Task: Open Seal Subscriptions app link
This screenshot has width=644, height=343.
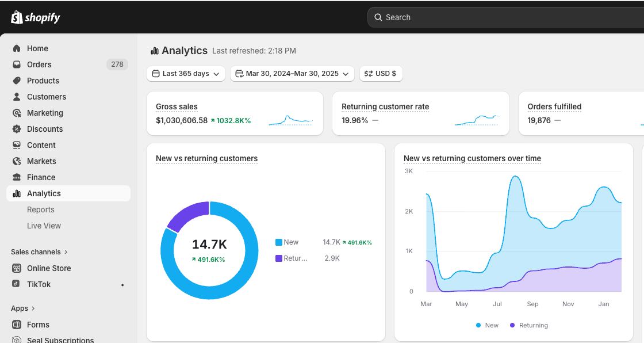Action: (68, 340)
